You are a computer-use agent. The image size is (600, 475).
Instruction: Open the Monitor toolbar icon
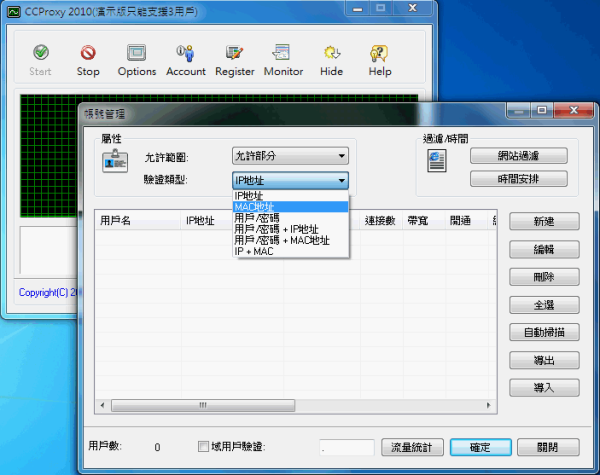283,60
